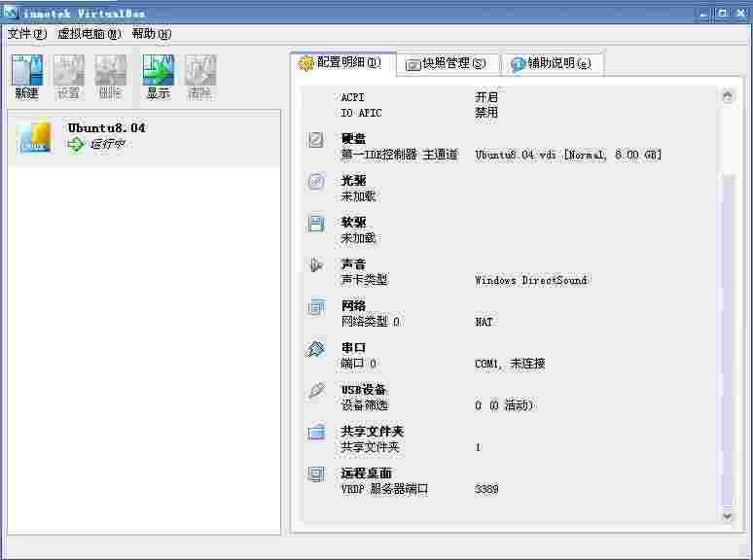The width and height of the screenshot is (753, 560).
Task: Open the USB设备 heading link
Action: pos(364,390)
